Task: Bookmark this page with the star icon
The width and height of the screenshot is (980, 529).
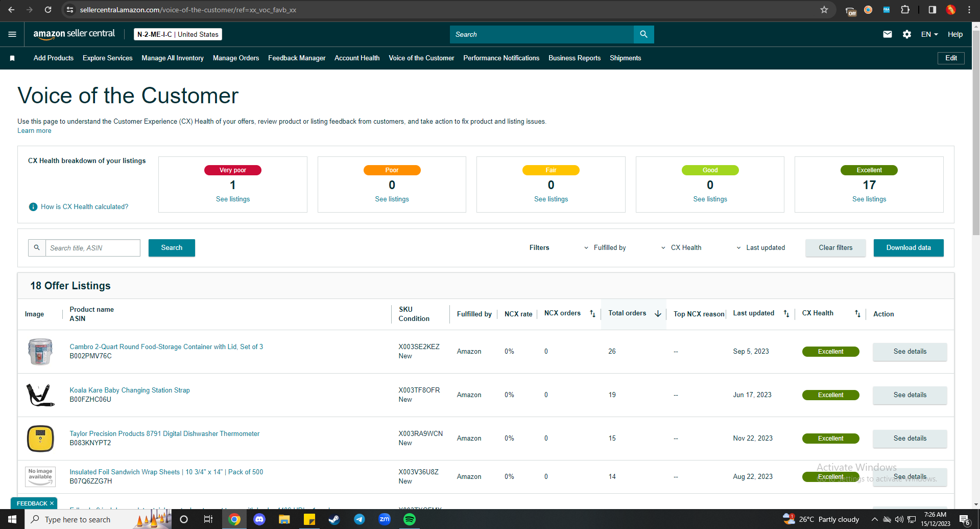Action: (824, 10)
